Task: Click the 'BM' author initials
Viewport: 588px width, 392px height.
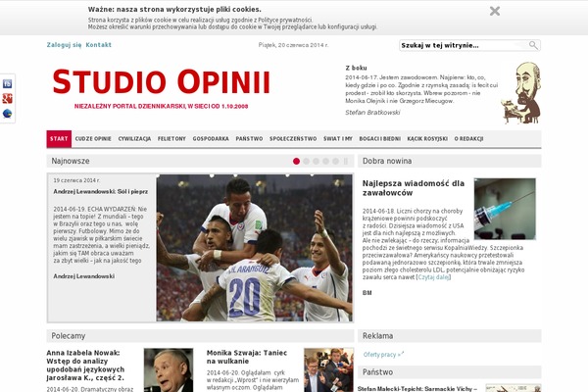Action: click(x=367, y=293)
